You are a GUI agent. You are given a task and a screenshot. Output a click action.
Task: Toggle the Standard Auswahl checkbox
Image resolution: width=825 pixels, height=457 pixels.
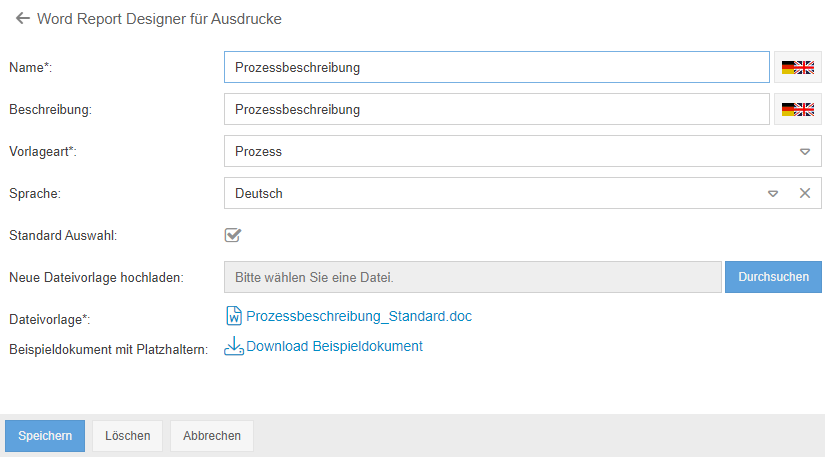233,235
